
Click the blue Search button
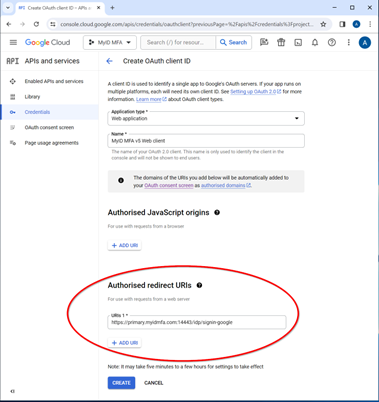click(233, 42)
